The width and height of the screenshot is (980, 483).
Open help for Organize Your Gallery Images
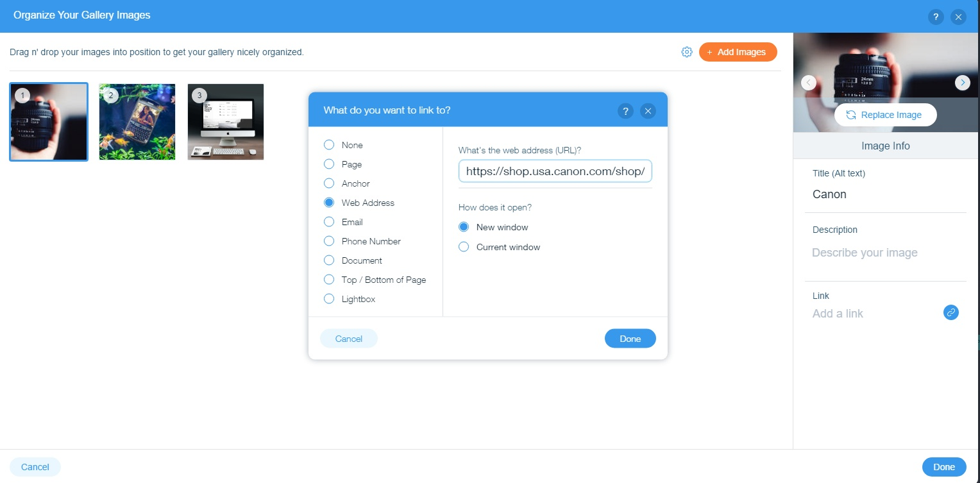[x=936, y=17]
